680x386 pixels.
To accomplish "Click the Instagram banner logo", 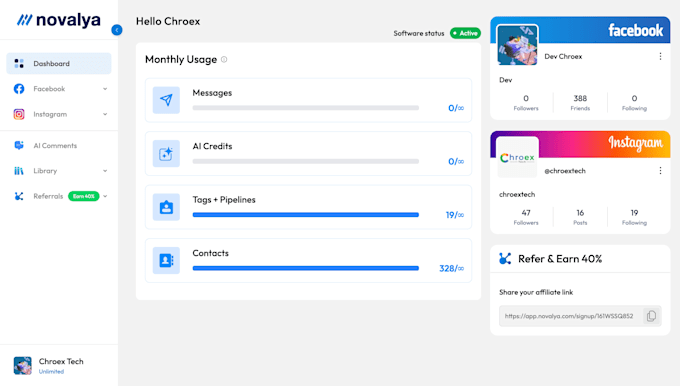I will (x=635, y=143).
